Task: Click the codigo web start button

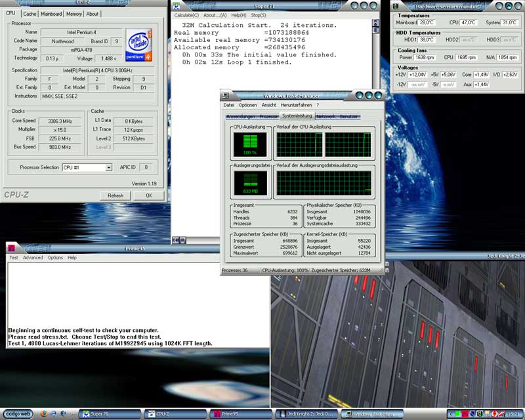Action: 18,413
